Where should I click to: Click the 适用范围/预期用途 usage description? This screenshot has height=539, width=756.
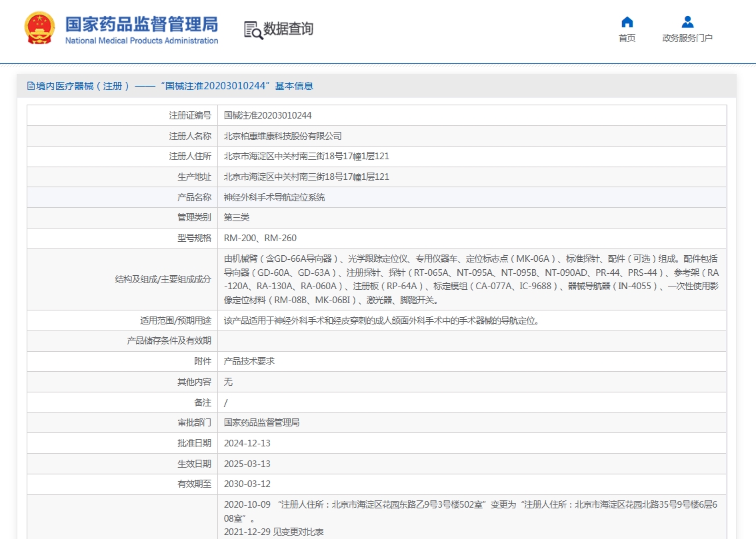[381, 320]
